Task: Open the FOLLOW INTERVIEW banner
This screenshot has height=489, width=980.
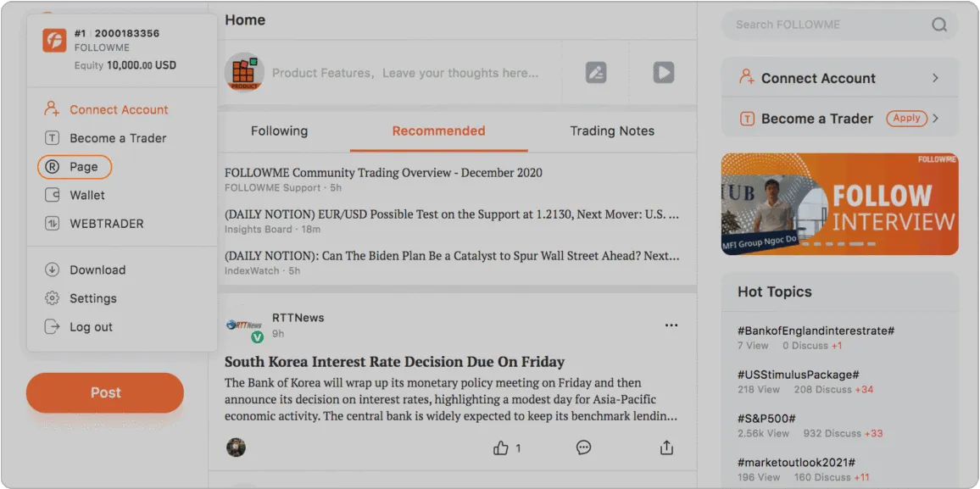Action: pyautogui.click(x=839, y=204)
